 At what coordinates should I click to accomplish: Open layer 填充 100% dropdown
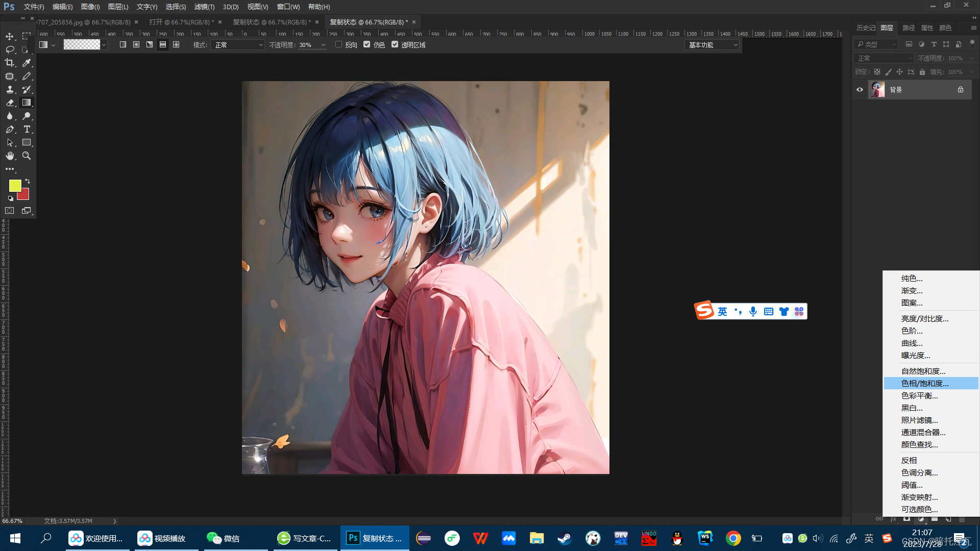(x=971, y=72)
